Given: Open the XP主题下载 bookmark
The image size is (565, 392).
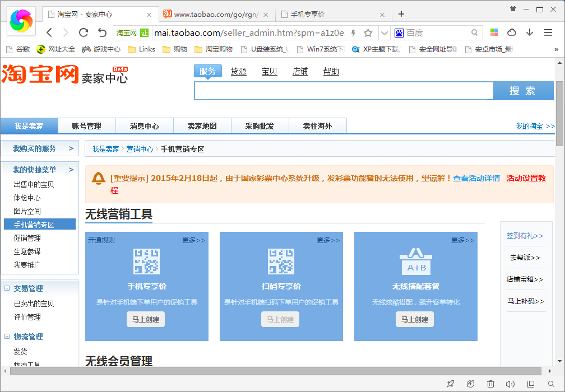Looking at the screenshot, I should click(376, 49).
